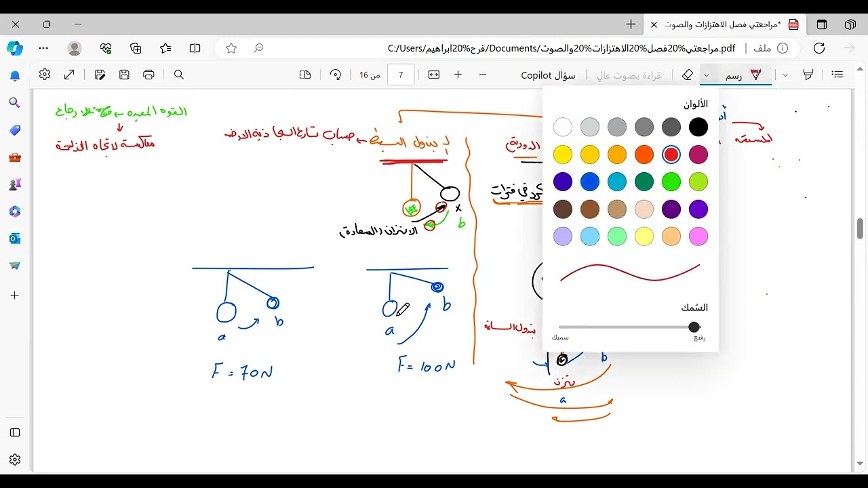Viewport: 868px width, 488px height.
Task: Click the ملف site info button
Action: click(771, 48)
